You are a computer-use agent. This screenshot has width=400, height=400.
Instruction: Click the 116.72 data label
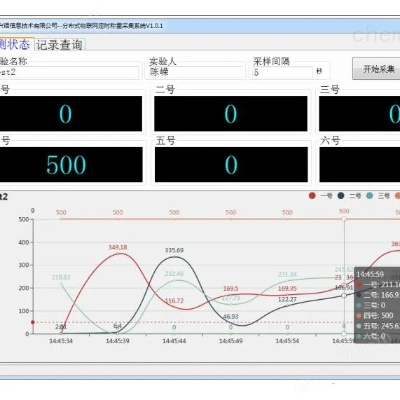click(x=174, y=301)
